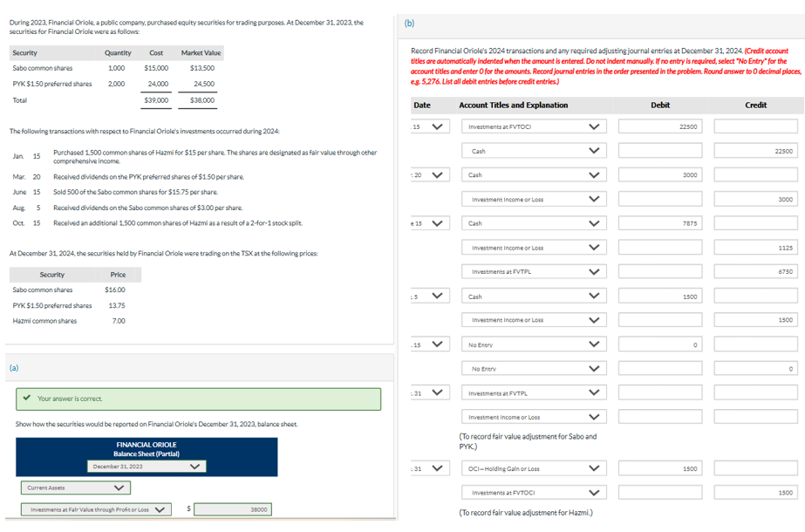Open Investments at Fair Value through Profit dropdown
The image size is (805, 532).
[x=161, y=508]
